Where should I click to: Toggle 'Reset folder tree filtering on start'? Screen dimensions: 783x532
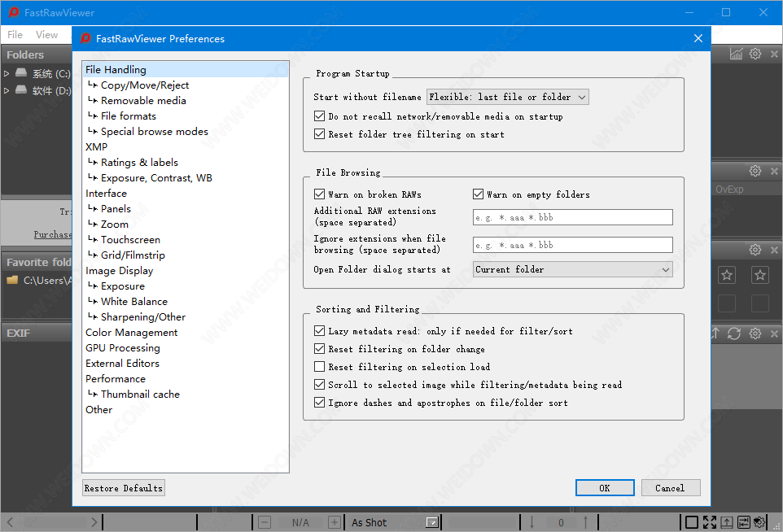320,134
